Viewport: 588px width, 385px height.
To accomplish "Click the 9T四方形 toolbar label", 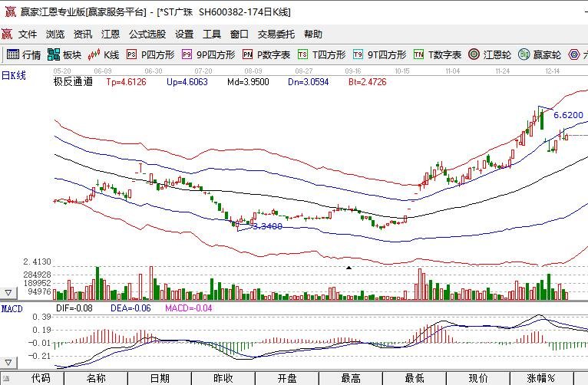I will pos(387,55).
